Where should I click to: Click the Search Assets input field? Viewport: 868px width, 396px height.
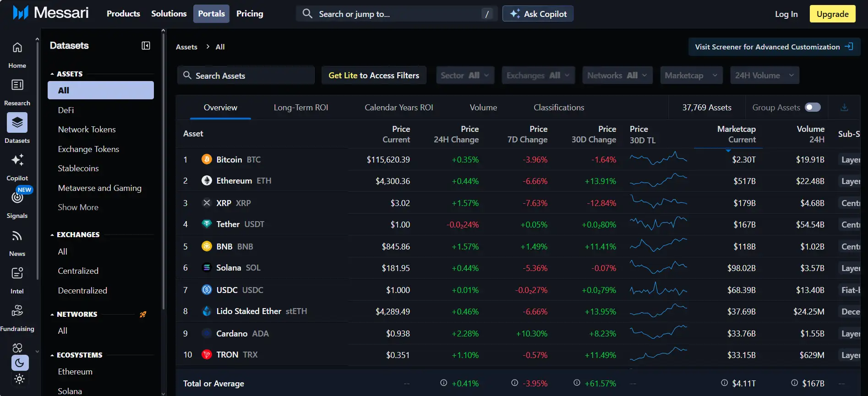click(246, 76)
